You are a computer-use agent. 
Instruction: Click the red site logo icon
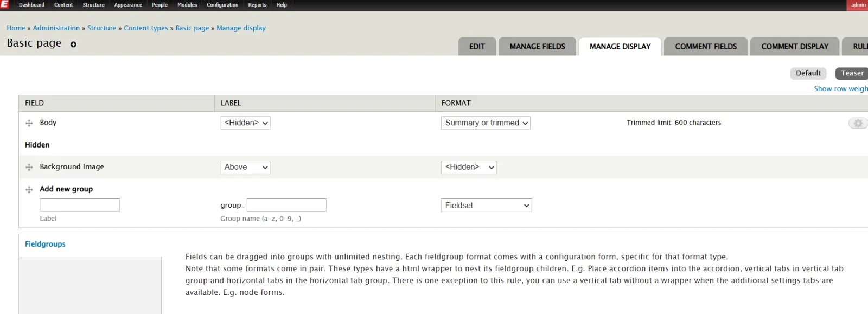pos(5,4)
